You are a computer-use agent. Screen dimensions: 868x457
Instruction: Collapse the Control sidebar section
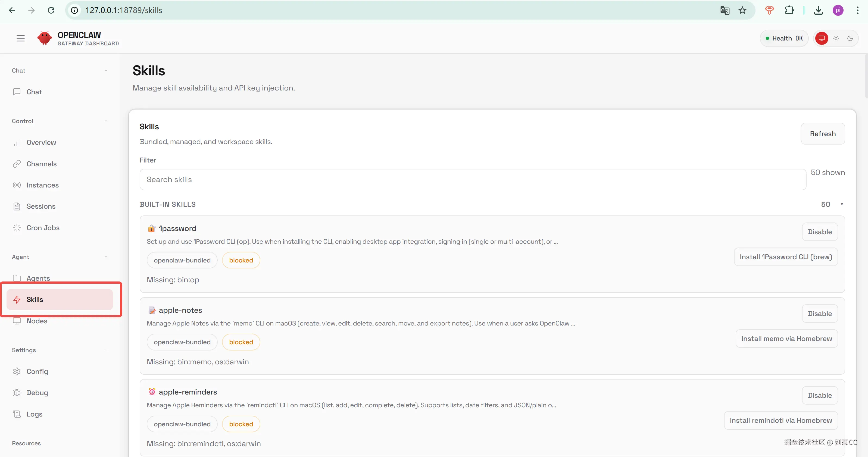click(106, 121)
